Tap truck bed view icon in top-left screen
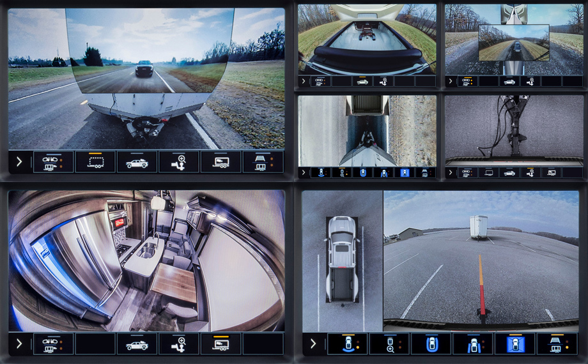The height and width of the screenshot is (364, 588). click(137, 162)
